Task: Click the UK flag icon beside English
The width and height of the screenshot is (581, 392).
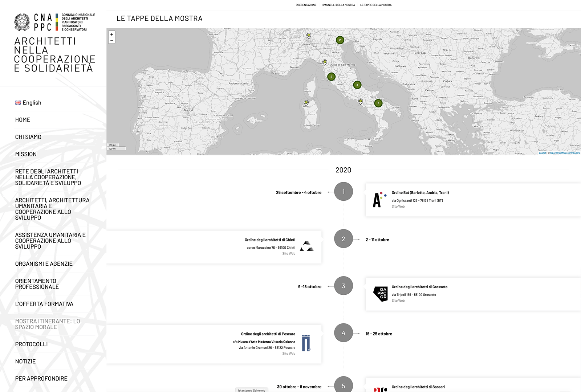Action: [18, 103]
